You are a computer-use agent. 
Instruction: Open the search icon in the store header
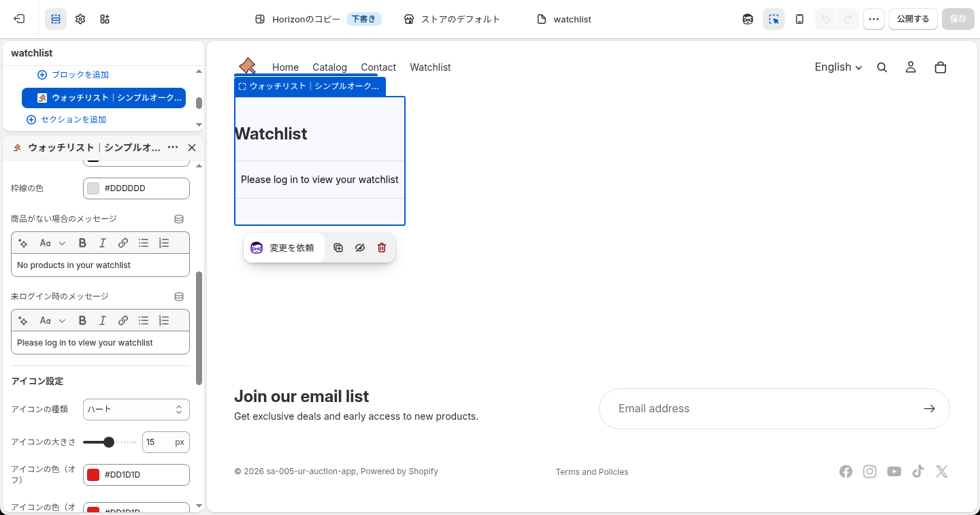click(x=882, y=67)
